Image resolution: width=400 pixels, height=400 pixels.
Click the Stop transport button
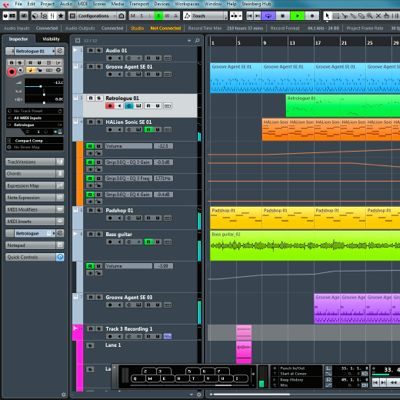click(x=283, y=16)
